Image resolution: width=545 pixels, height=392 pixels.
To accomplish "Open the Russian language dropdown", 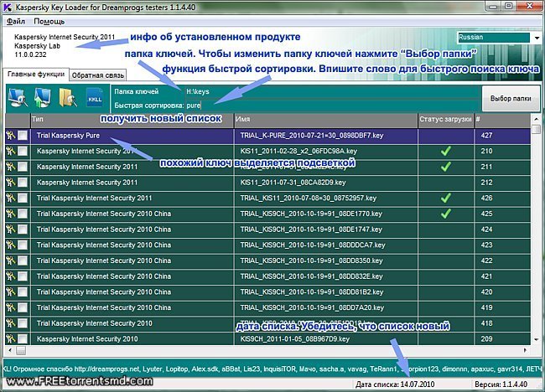I will 537,38.
